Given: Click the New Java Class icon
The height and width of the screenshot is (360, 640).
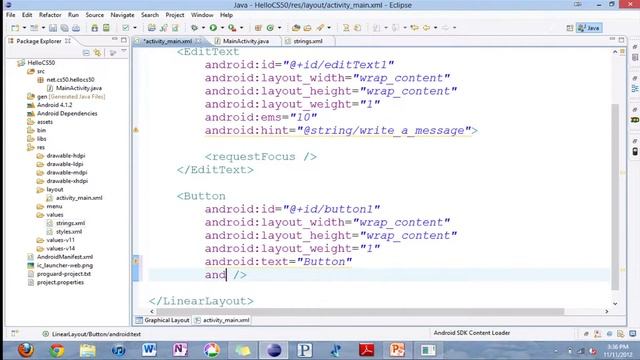Looking at the screenshot, I should 270,28.
